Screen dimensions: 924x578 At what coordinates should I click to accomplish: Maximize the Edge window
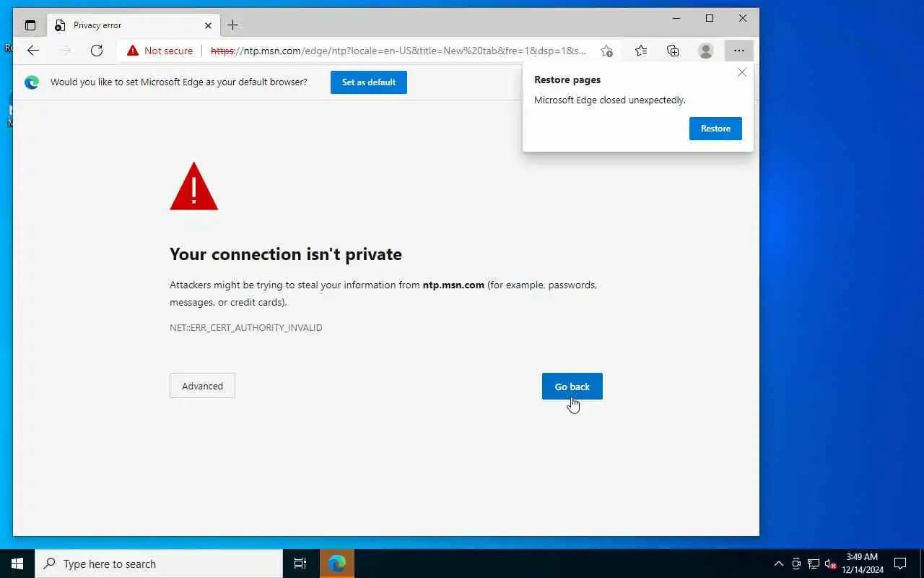(x=710, y=18)
